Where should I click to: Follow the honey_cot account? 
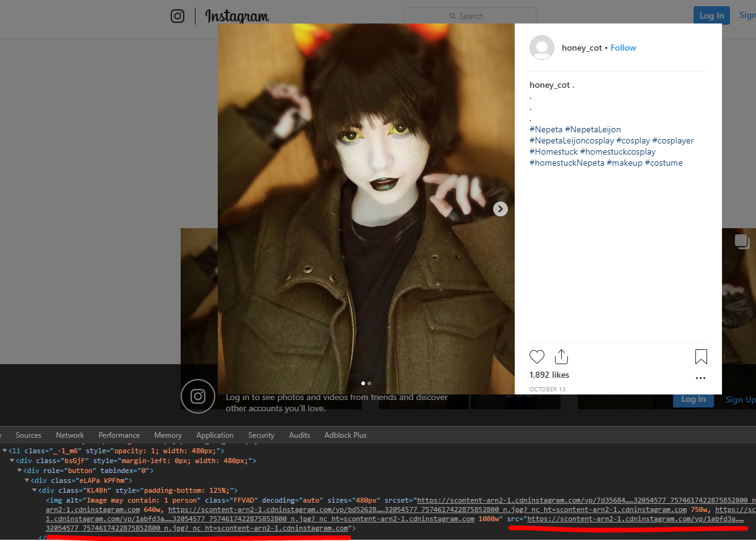(x=623, y=48)
